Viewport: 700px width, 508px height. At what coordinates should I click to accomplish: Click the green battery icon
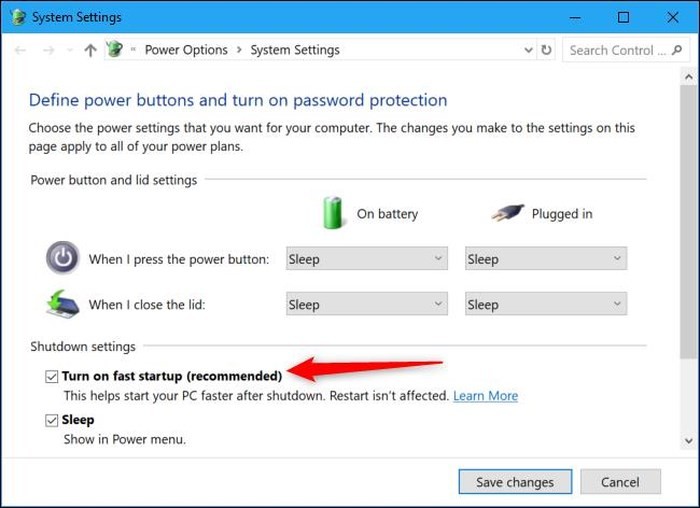(333, 213)
